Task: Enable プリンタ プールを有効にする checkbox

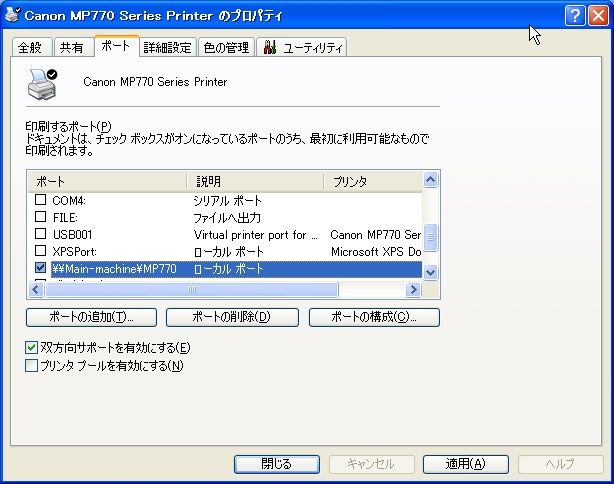Action: 31,366
